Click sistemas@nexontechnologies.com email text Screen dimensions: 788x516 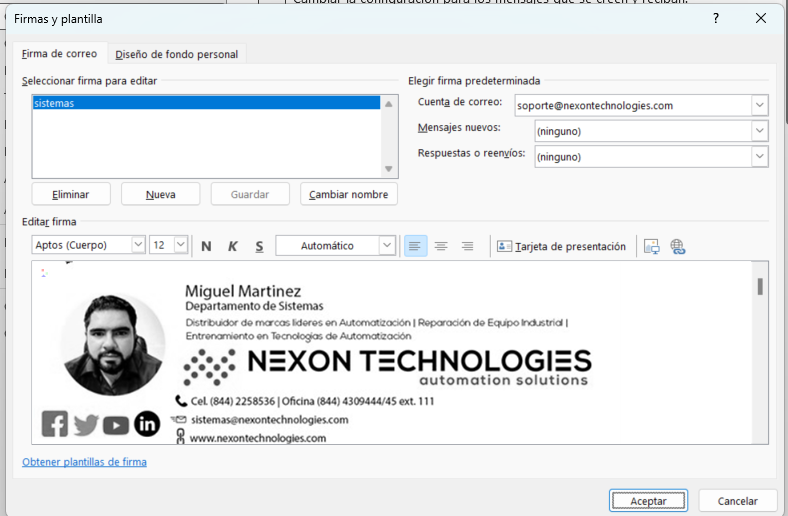pyautogui.click(x=269, y=420)
